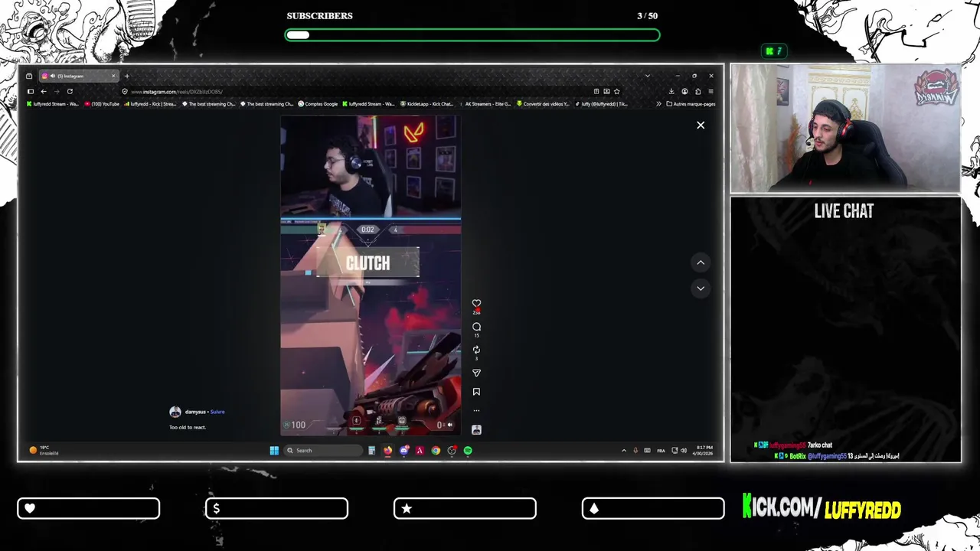The image size is (980, 551).
Task: Open the tab list dropdown chevron
Action: 648,76
